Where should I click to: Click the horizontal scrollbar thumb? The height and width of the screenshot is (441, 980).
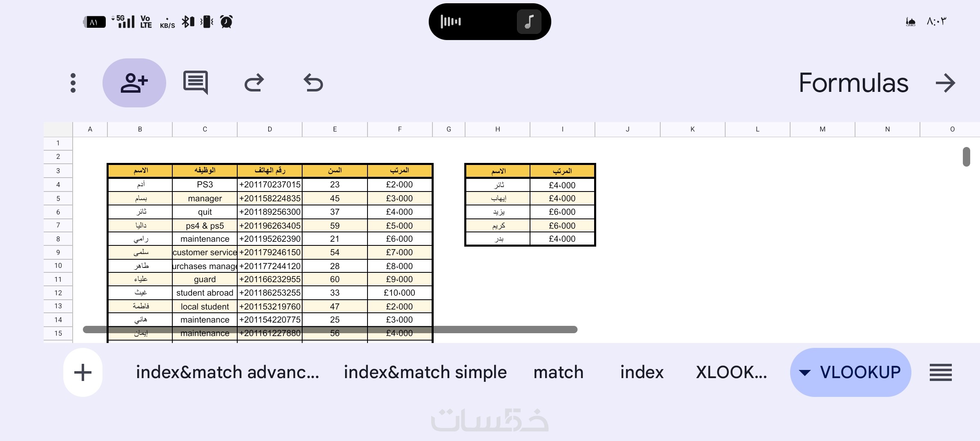point(330,330)
